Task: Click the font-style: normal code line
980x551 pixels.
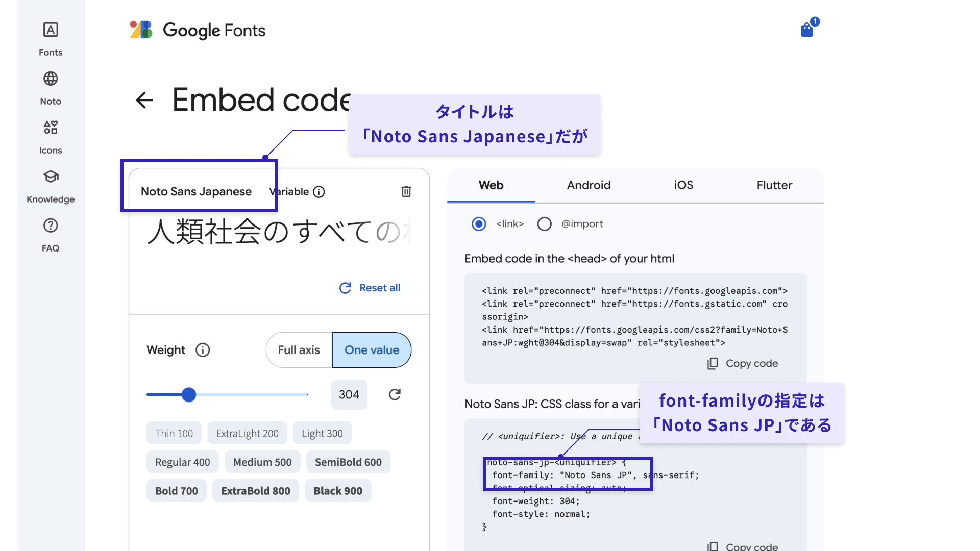Action: pyautogui.click(x=541, y=514)
